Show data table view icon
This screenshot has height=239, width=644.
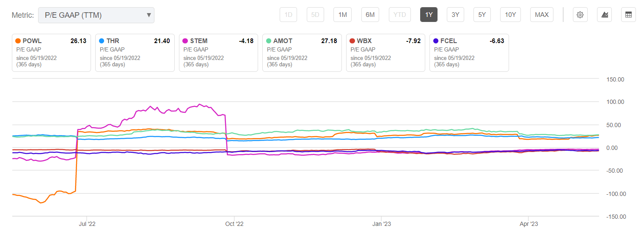(628, 15)
